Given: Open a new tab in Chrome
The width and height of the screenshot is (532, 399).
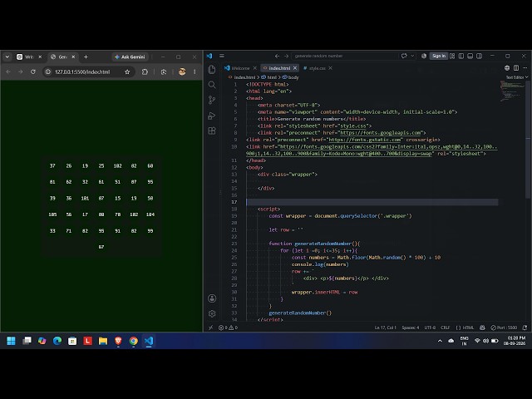Looking at the screenshot, I should click(86, 57).
